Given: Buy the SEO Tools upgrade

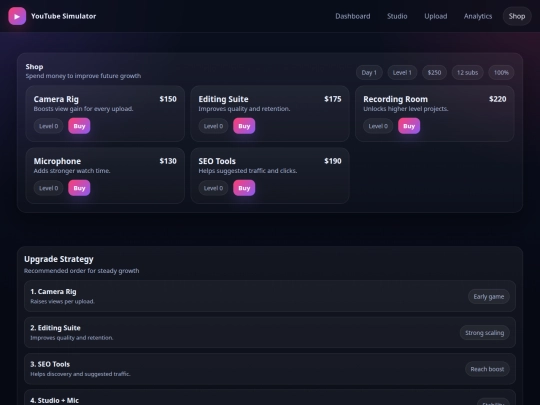Looking at the screenshot, I should pos(244,188).
